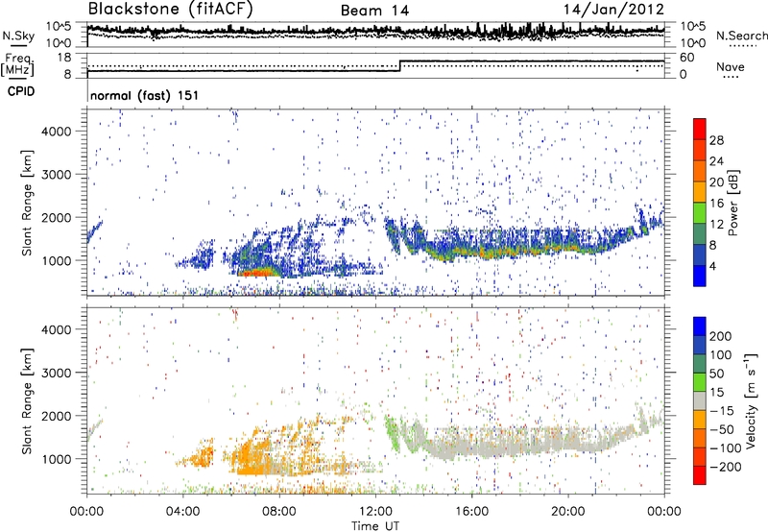Click the "Power [dB]" colorbar title
Viewport: 768px width, 532px height.
[x=733, y=203]
